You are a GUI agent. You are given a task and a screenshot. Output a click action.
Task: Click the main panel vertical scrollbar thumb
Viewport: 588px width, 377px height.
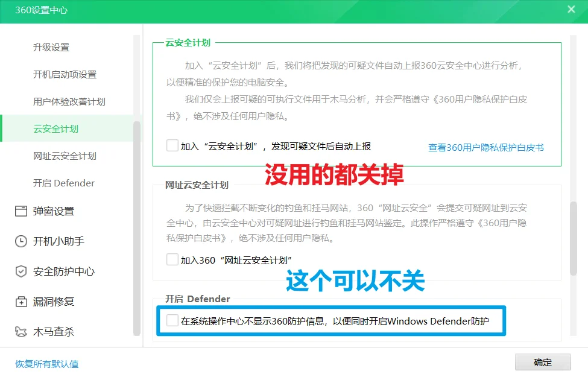574,239
